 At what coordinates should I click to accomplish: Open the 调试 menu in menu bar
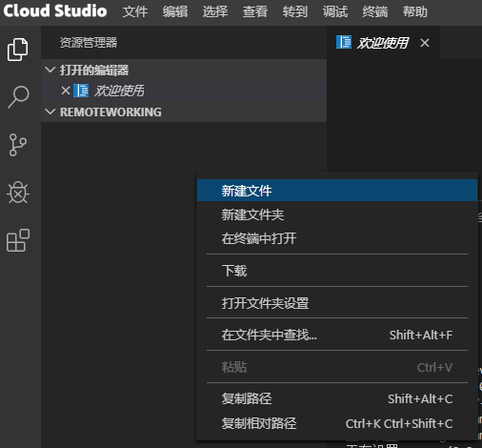[335, 11]
